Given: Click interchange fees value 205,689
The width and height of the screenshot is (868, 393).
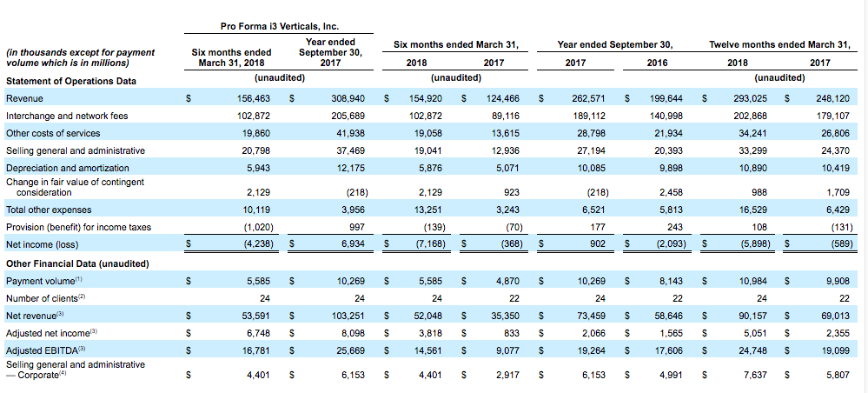Looking at the screenshot, I should [x=349, y=116].
